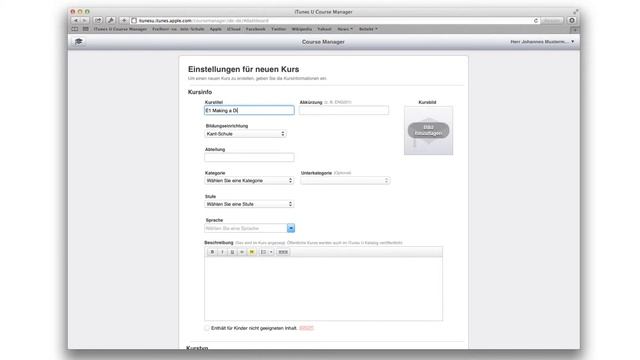
Task: Open the Wikipedia bookmark
Action: click(302, 29)
